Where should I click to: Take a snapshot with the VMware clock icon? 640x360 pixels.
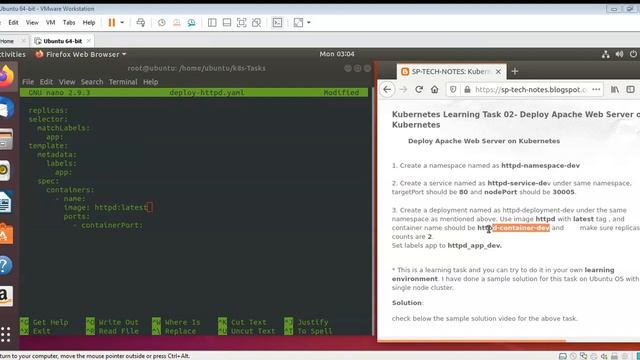162,22
